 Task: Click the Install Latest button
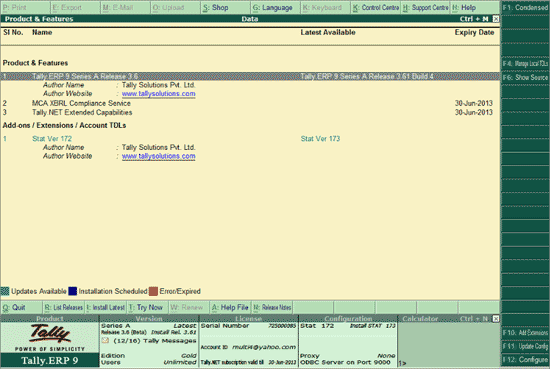coord(106,308)
